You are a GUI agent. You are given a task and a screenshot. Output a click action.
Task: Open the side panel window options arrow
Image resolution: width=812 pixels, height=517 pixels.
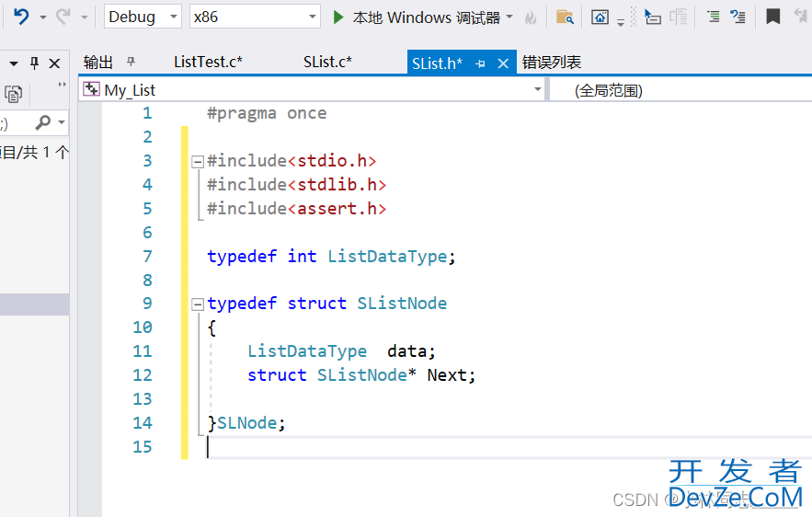coord(14,63)
